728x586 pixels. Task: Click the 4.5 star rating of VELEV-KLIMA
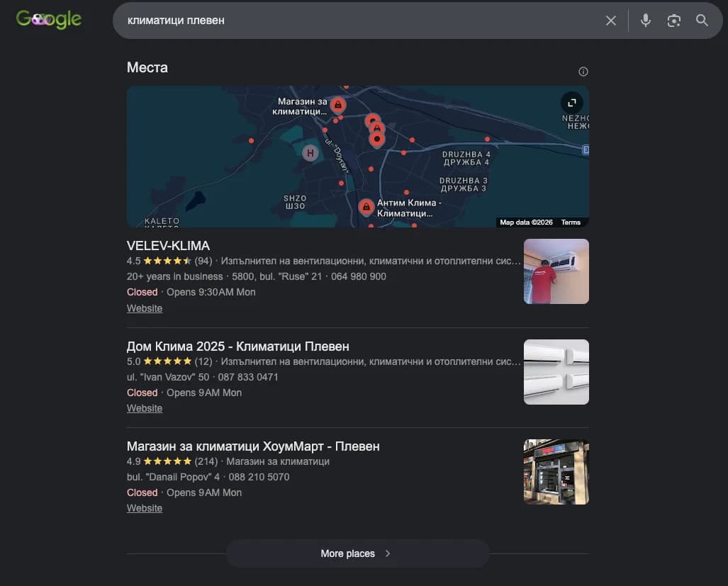159,261
